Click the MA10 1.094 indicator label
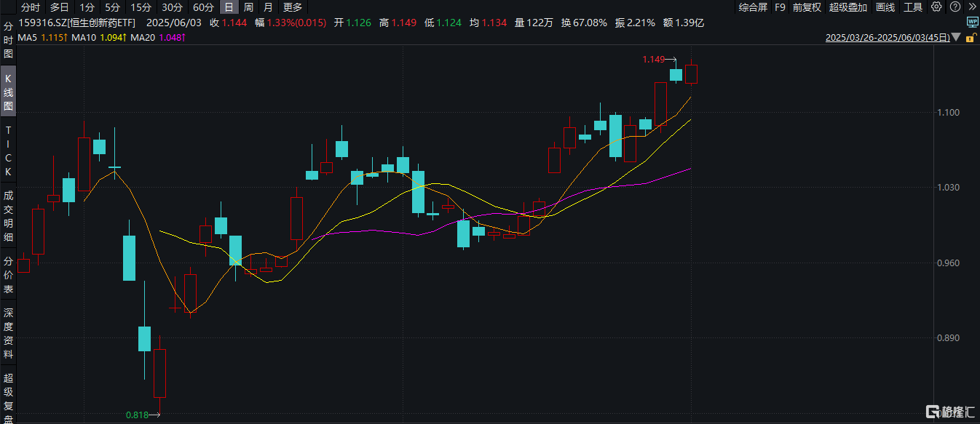Viewport: 980px width, 424px height. (x=98, y=37)
